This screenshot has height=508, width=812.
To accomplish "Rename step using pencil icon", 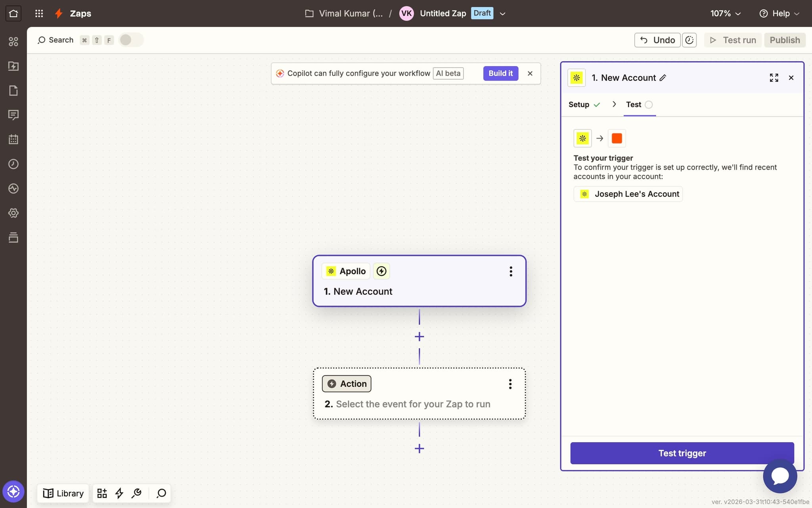I will (663, 78).
